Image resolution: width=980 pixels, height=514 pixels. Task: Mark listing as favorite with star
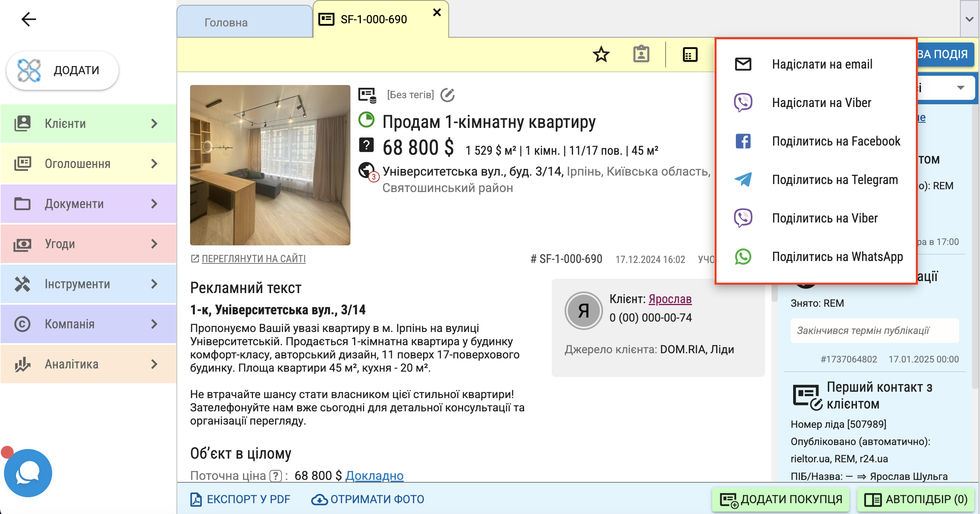(601, 54)
